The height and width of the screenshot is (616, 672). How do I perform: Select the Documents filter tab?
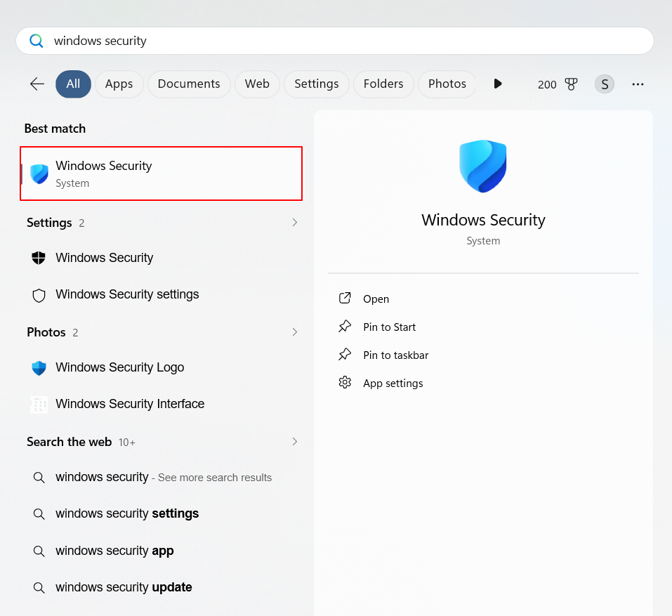tap(189, 84)
